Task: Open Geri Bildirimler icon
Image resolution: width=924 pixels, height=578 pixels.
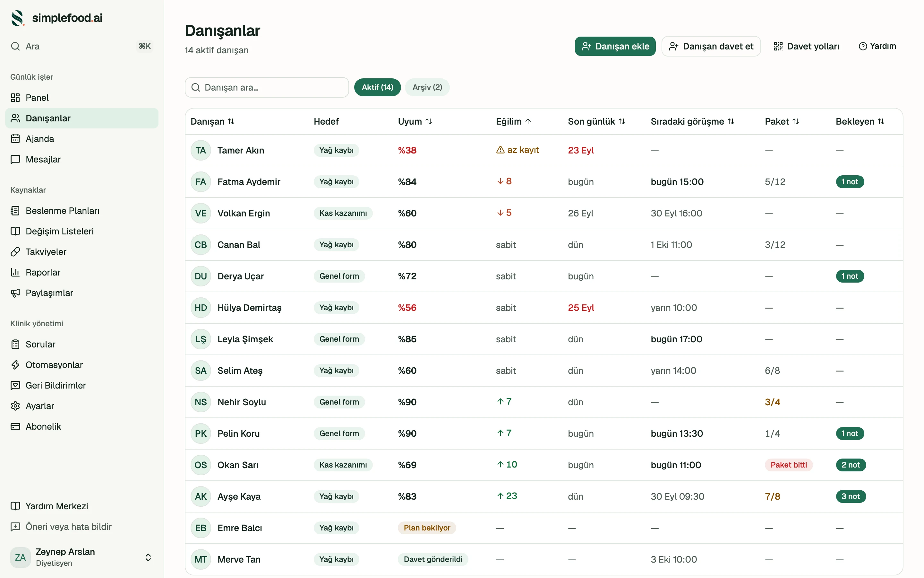Action: click(15, 386)
